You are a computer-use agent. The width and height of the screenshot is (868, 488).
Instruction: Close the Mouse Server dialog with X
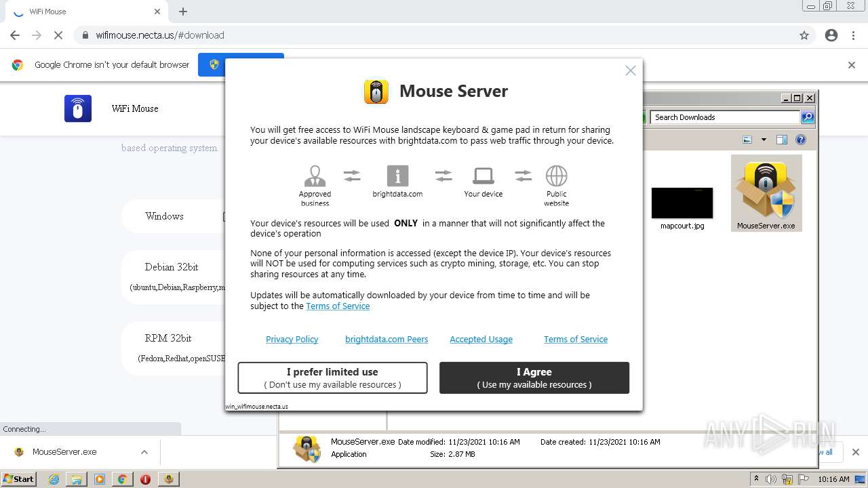click(x=631, y=70)
